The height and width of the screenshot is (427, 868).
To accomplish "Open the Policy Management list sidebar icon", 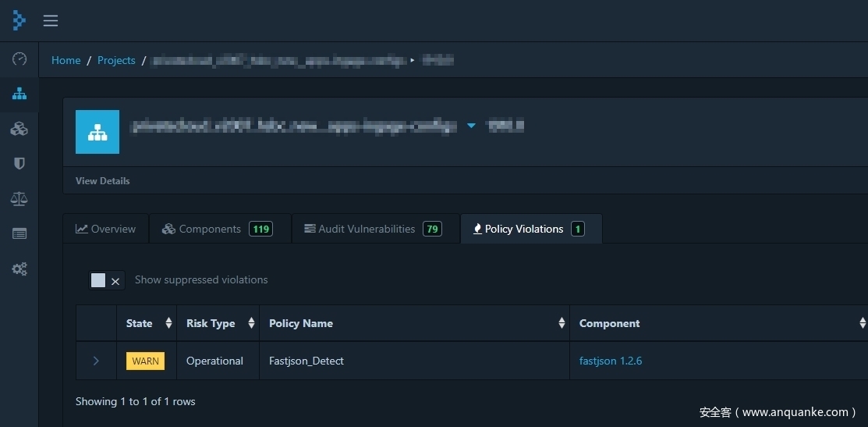I will pos(19,233).
